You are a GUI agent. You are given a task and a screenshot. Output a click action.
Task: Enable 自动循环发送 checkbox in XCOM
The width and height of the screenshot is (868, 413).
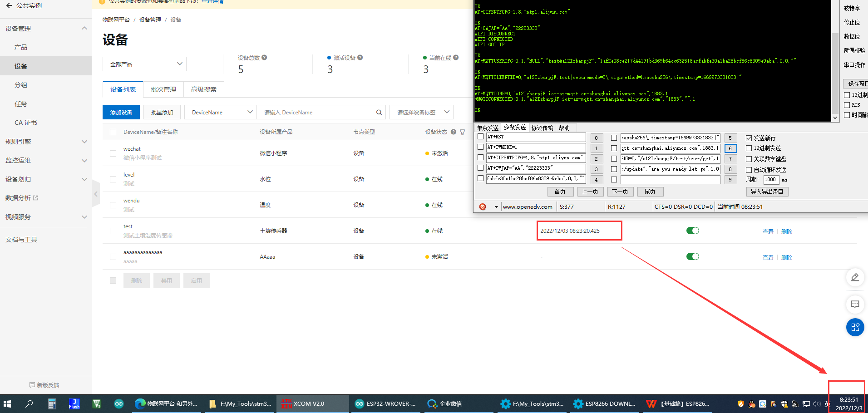coord(749,170)
